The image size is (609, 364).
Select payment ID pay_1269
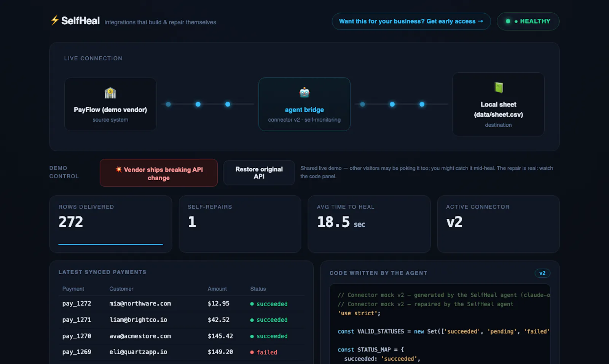pos(77,352)
